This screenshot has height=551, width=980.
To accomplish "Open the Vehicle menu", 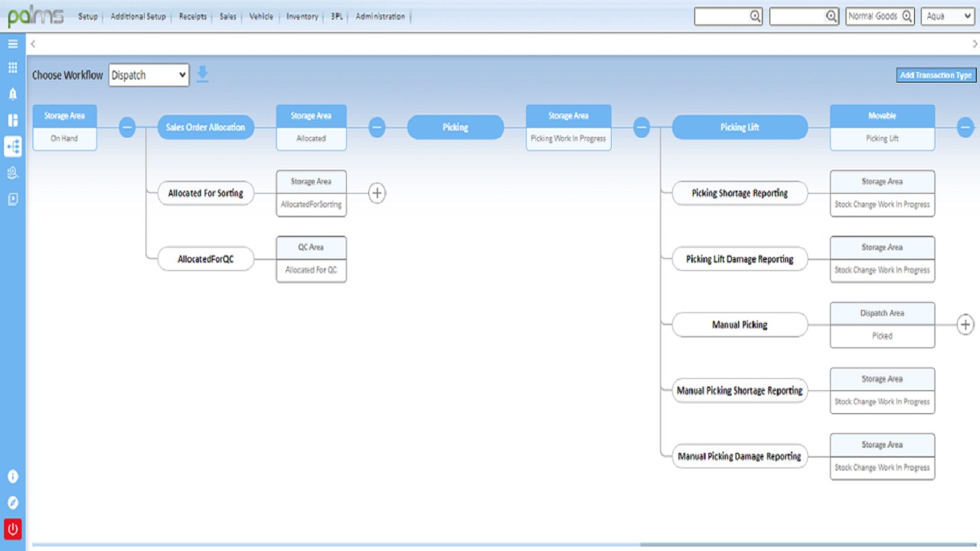I will click(261, 16).
